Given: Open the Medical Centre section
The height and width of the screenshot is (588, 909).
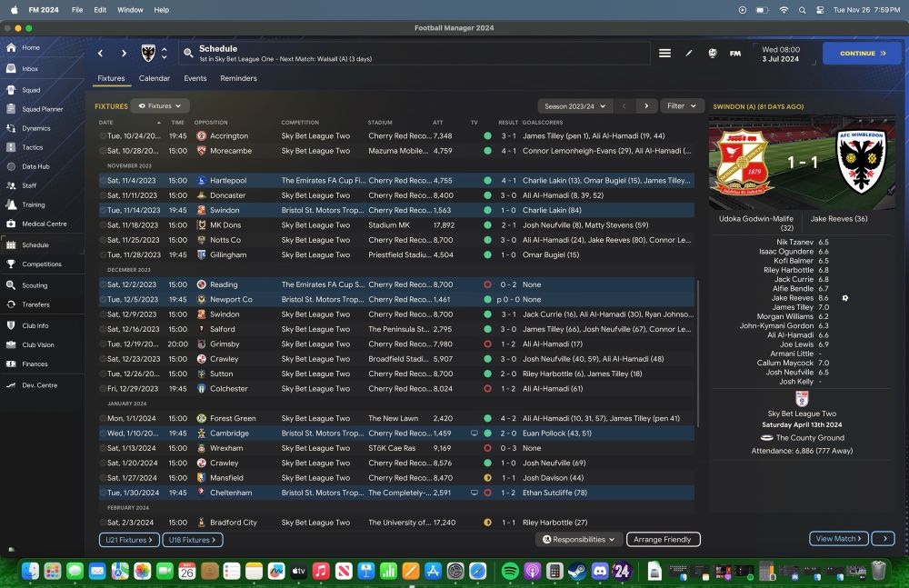Looking at the screenshot, I should click(x=42, y=224).
